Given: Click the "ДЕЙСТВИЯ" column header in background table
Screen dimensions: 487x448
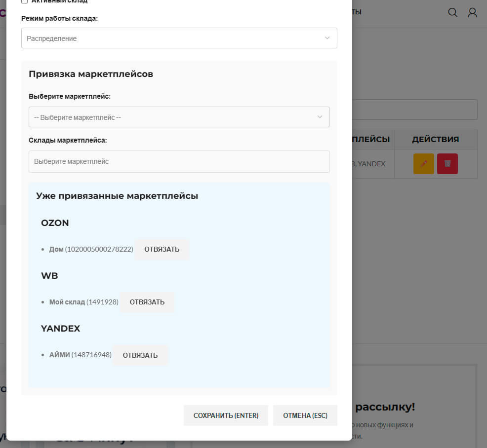Looking at the screenshot, I should (436, 139).
